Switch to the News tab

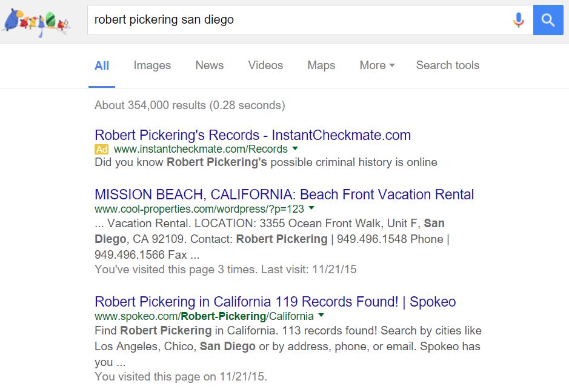(209, 65)
